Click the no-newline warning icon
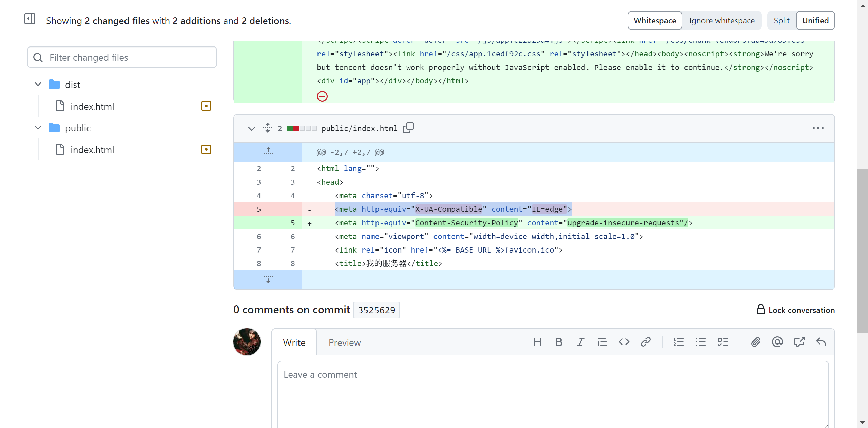Viewport: 868px width, 428px height. point(322,96)
